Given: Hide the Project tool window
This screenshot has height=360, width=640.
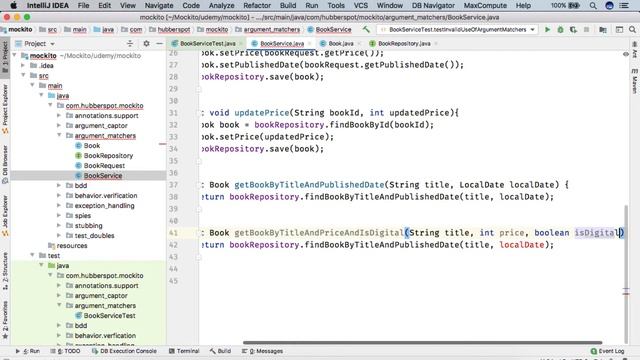Looking at the screenshot, I should tap(160, 43).
